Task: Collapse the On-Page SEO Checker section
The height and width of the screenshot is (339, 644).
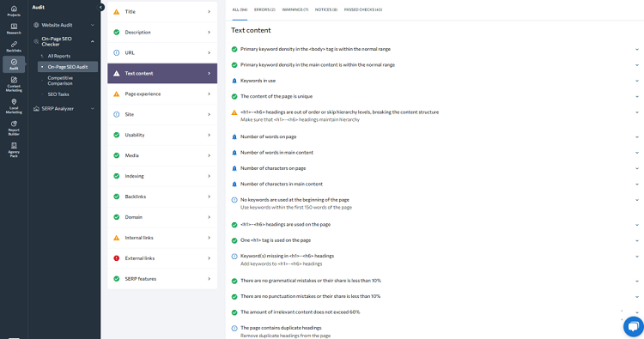Action: tap(64, 41)
